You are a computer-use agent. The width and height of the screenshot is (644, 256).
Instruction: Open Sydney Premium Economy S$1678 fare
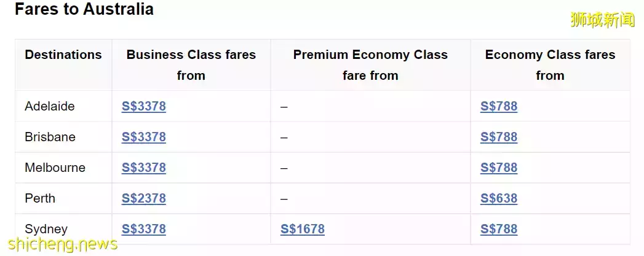pos(302,229)
